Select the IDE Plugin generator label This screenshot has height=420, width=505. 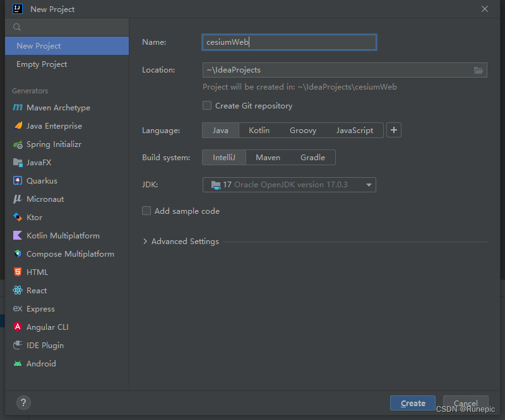point(45,346)
